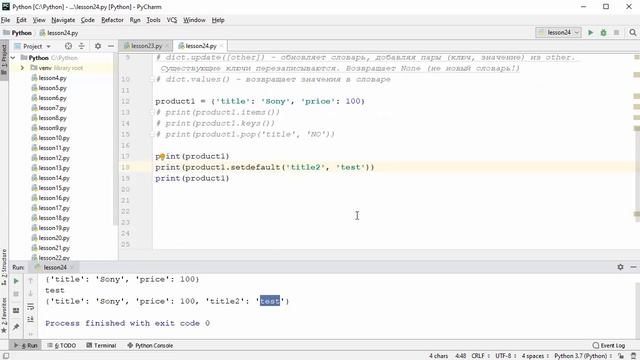Hide the Run tool window
The height and width of the screenshot is (360, 640).
[633, 267]
